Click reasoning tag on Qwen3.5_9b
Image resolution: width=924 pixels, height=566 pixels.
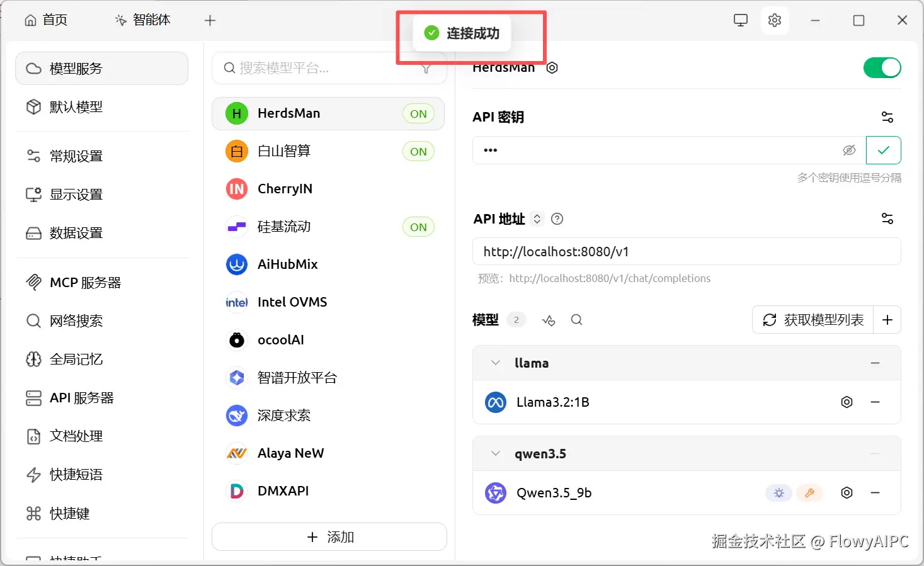point(779,493)
